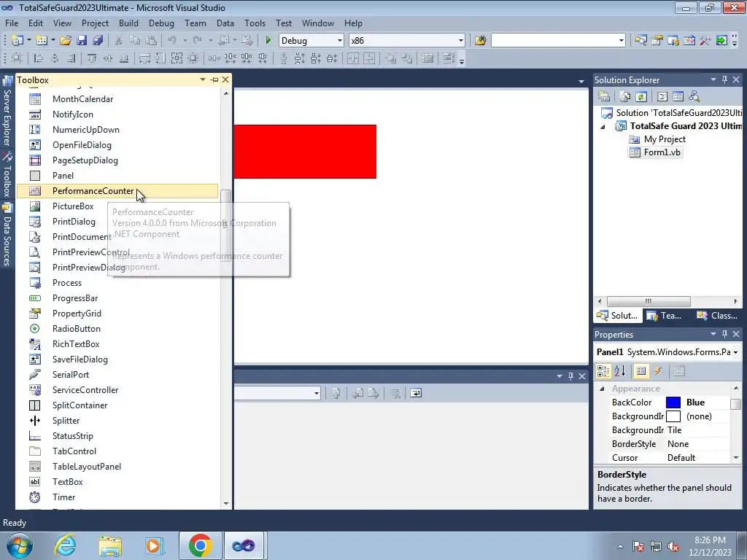Click the BorderStyle value None field

[697, 444]
